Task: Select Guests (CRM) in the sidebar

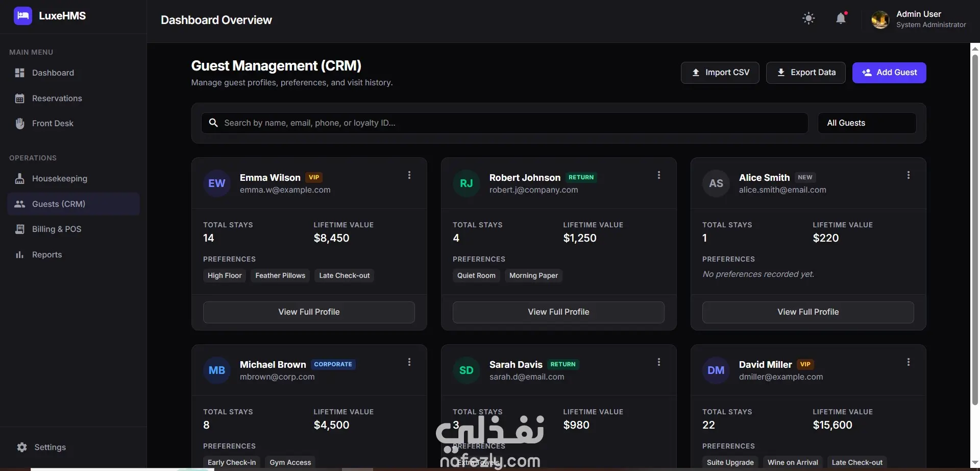Action: click(73, 204)
